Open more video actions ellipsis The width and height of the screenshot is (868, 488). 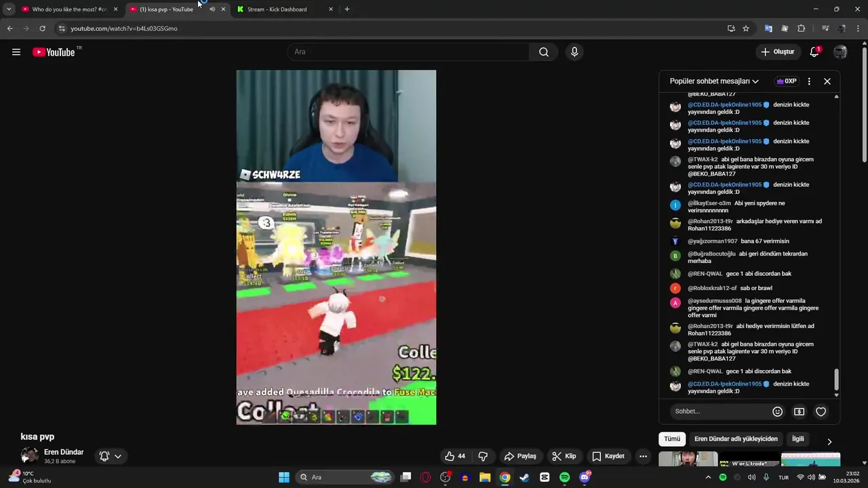tap(643, 456)
